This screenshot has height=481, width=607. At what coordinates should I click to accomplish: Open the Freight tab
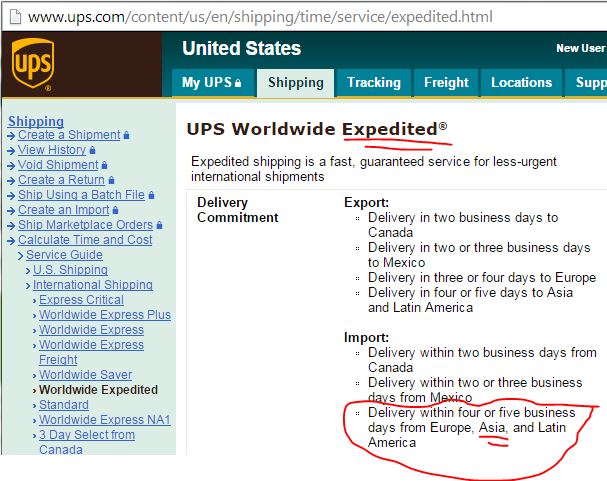tap(446, 82)
